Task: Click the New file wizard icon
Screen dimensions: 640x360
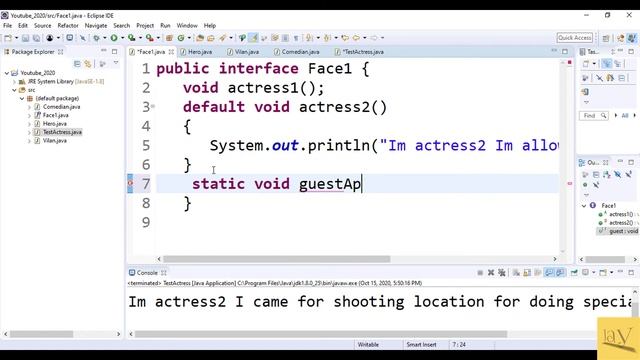Action: tap(7, 38)
